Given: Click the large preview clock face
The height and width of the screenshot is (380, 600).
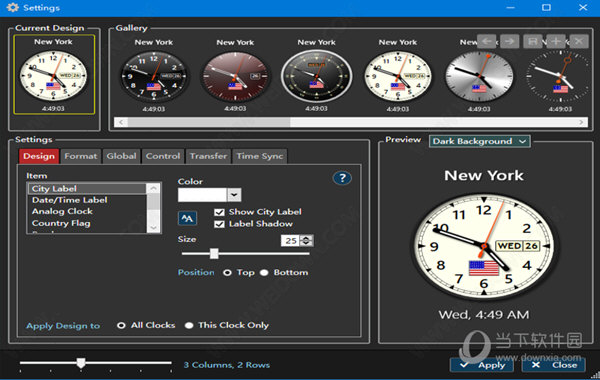Looking at the screenshot, I should coord(484,246).
